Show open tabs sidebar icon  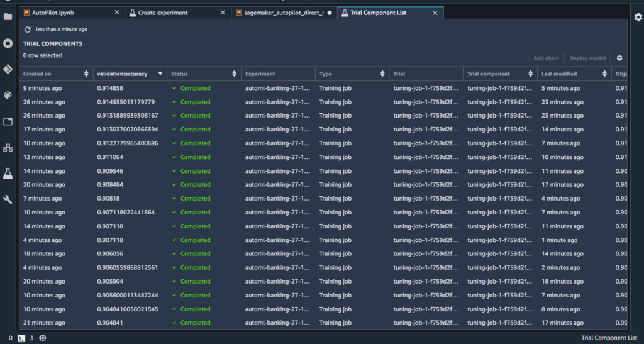coord(8,121)
